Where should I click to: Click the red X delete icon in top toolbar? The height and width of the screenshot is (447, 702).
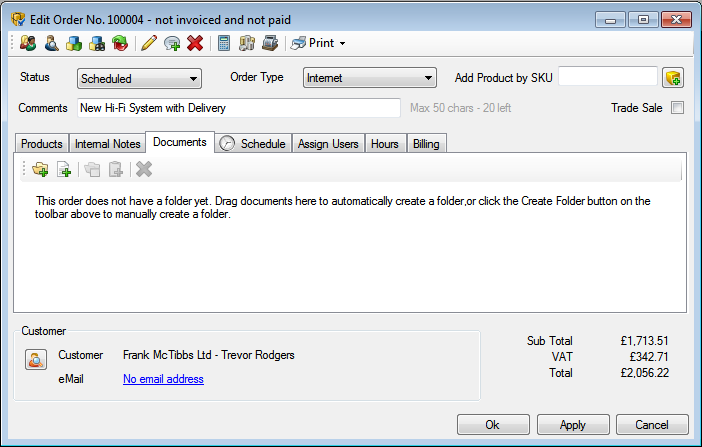pos(195,43)
